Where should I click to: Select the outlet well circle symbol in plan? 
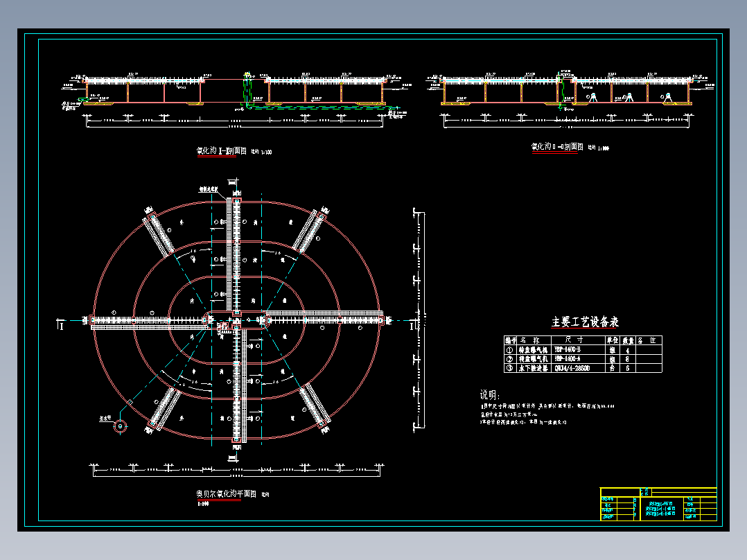120,426
